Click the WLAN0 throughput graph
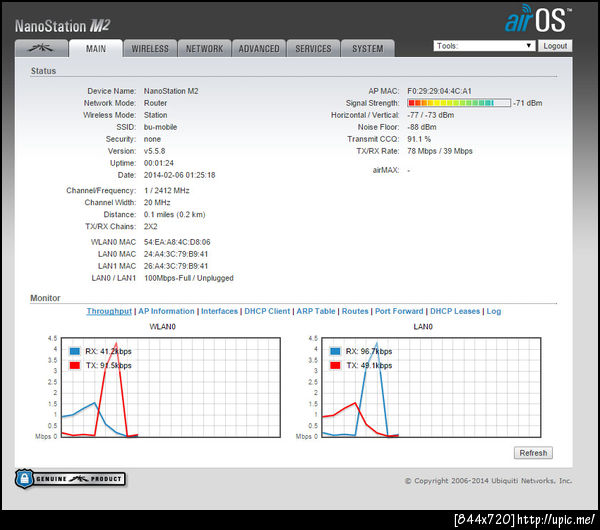This screenshot has width=600, height=530. click(x=171, y=387)
